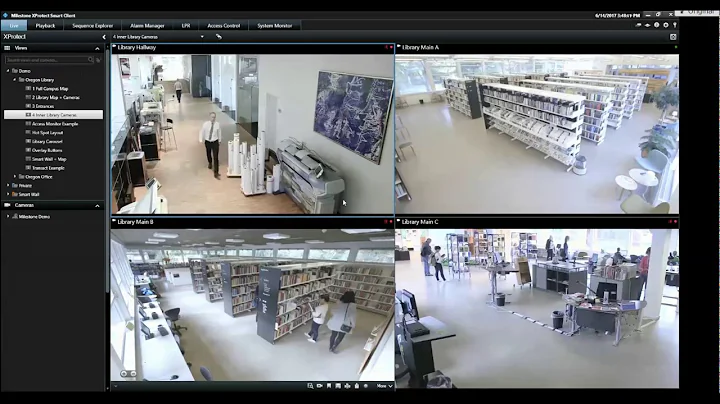The width and height of the screenshot is (720, 404).
Task: Click the print icon in camera toolbar
Action: 347,386
